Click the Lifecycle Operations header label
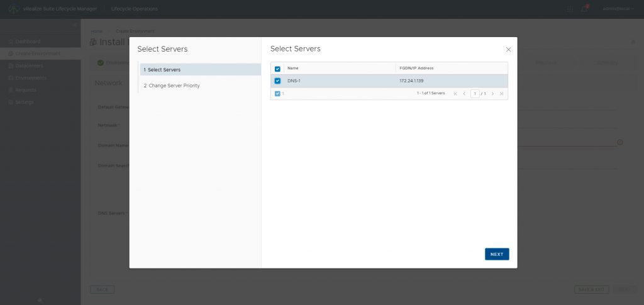 pyautogui.click(x=135, y=9)
